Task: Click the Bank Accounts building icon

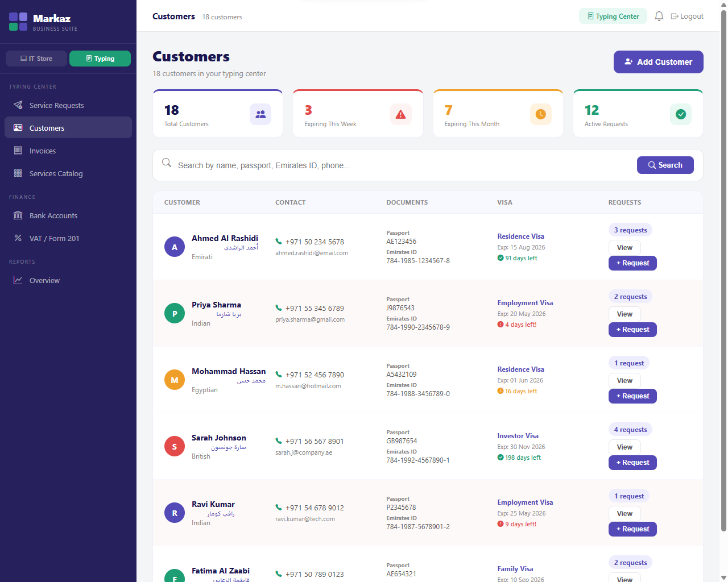Action: (x=18, y=215)
